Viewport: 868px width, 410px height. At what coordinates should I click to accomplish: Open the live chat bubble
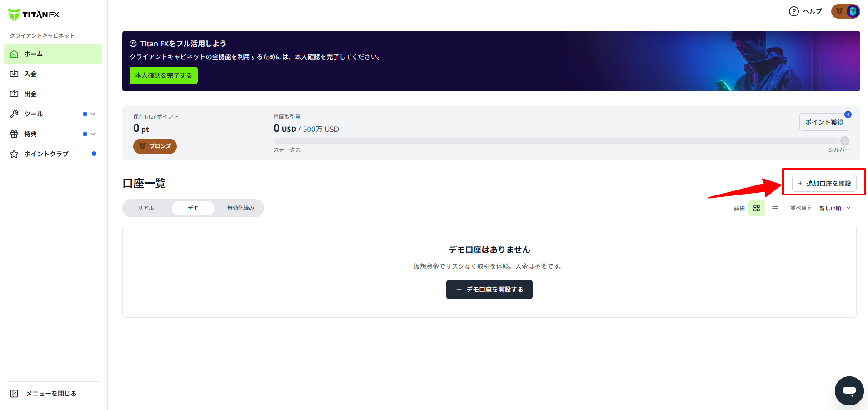(x=849, y=391)
